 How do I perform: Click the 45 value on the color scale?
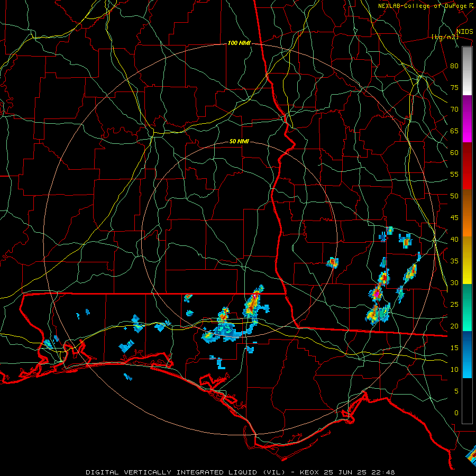click(454, 218)
